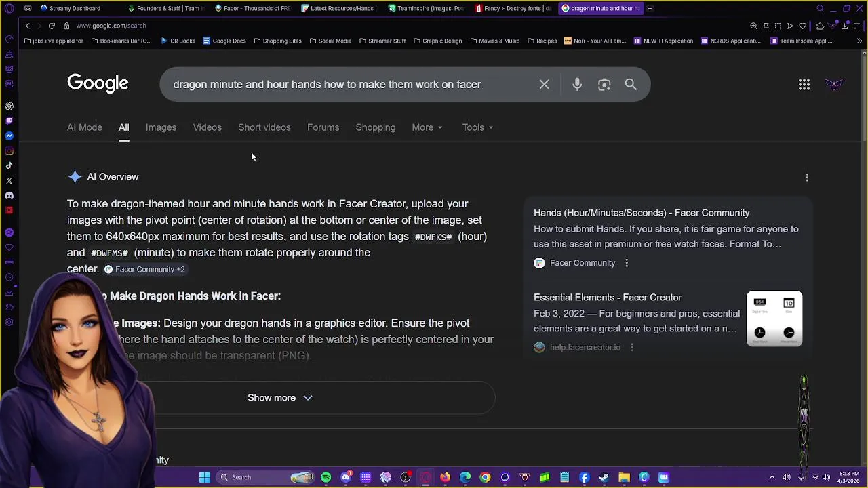
Task: Open the taskbar clock and date
Action: point(848,477)
